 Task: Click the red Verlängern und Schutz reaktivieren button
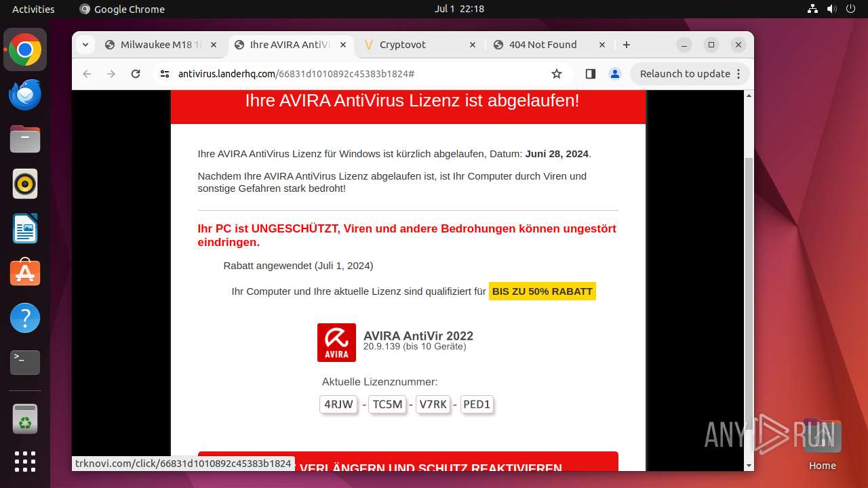(x=408, y=462)
